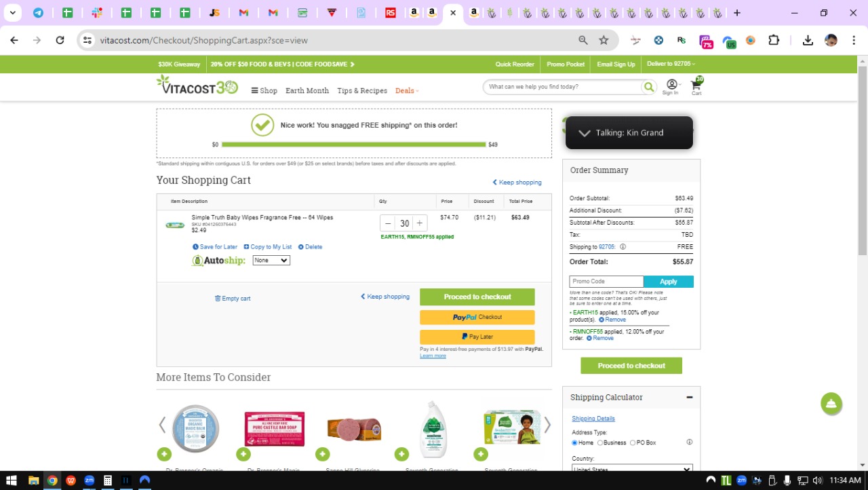Screen dimensions: 868x490
Task: Click the volume icon in system tray
Action: click(x=817, y=480)
